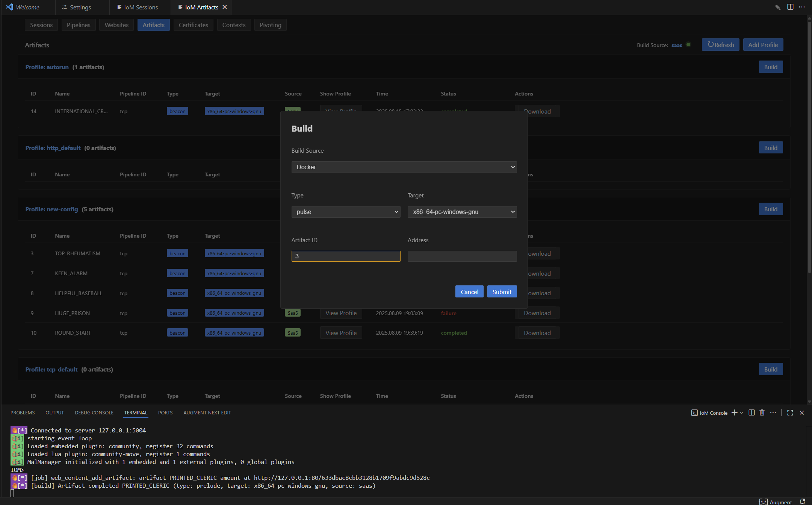This screenshot has width=812, height=505.
Task: Select the Artifacts navigation tab
Action: click(154, 25)
